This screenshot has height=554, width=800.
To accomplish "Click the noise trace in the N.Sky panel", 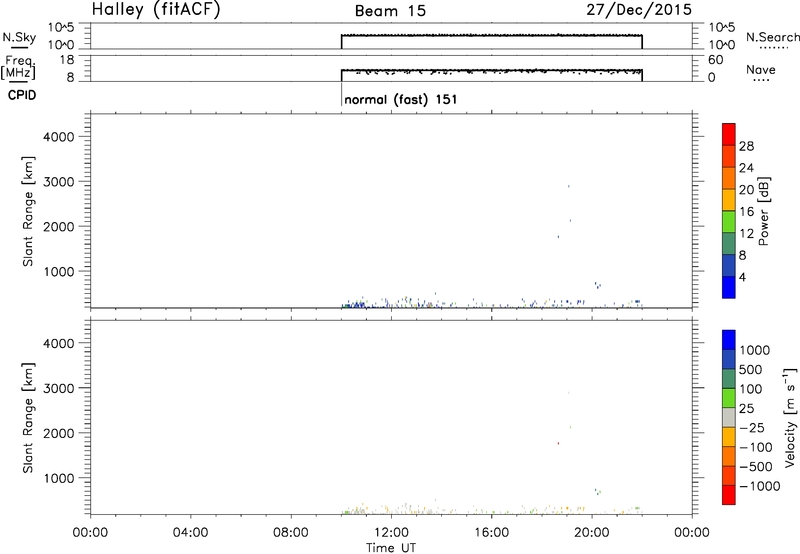I will (x=491, y=35).
